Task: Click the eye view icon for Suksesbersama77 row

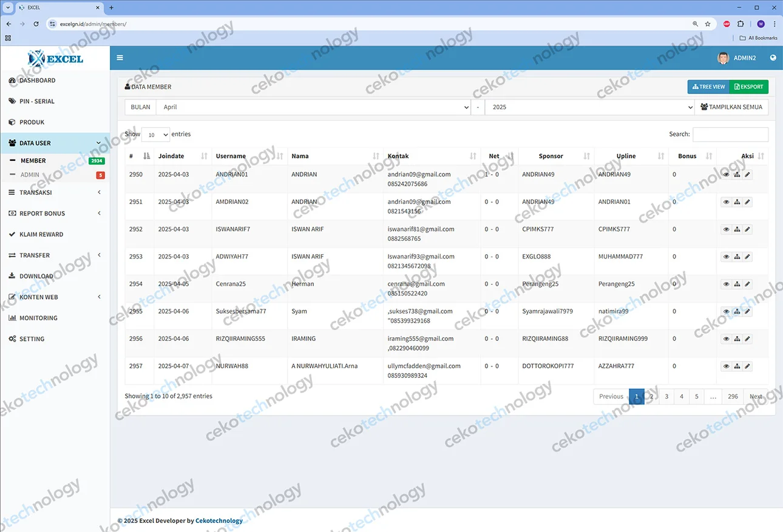Action: tap(726, 312)
